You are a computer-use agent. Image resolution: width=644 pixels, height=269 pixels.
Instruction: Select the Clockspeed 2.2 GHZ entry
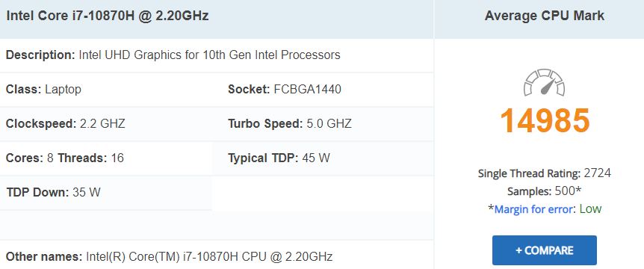[x=66, y=123]
